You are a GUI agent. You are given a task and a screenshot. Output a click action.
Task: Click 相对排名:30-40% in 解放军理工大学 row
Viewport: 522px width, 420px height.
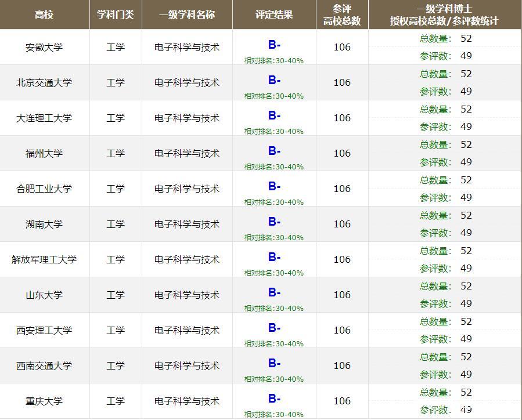click(274, 273)
